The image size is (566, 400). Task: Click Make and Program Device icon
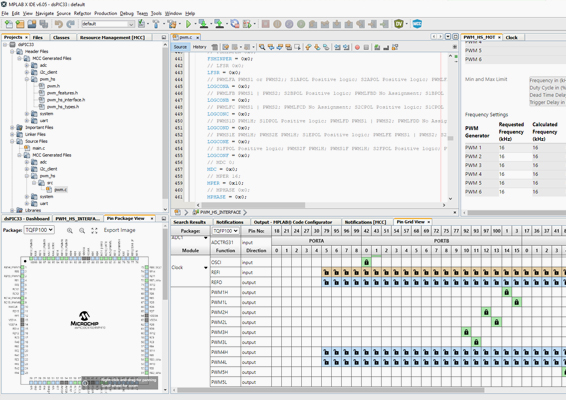pyautogui.click(x=203, y=24)
